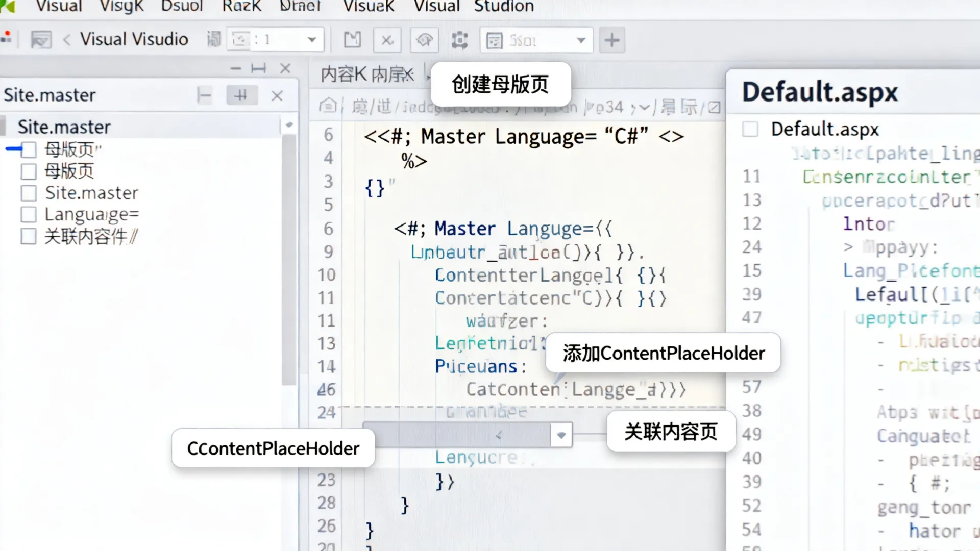Click the puzzle-piece settings toolbar icon
The width and height of the screenshot is (980, 551).
point(459,40)
